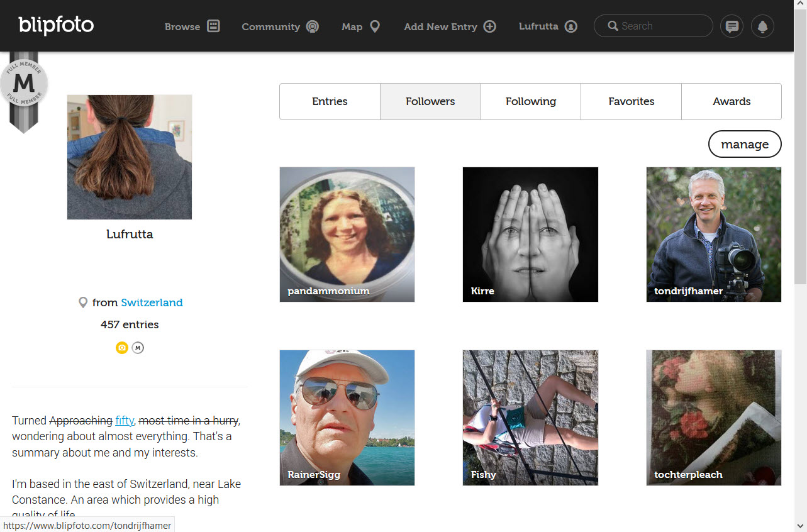This screenshot has width=807, height=532.
Task: Click the Add New Entry plus icon
Action: 489,26
